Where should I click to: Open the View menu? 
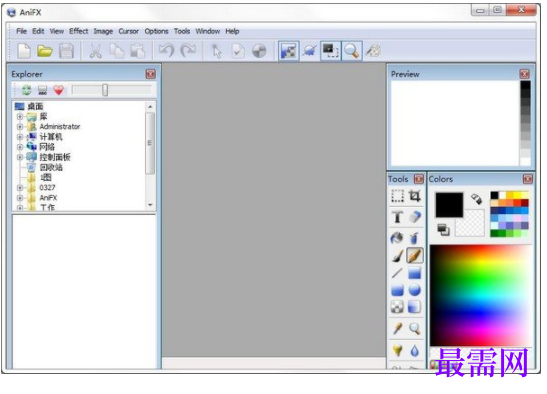[57, 31]
